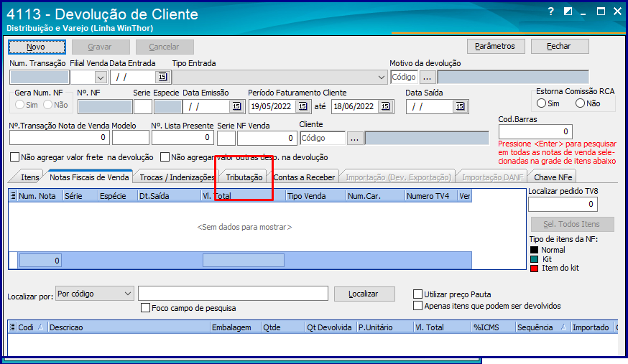Focus the Cod.Barras input field

pos(535,131)
